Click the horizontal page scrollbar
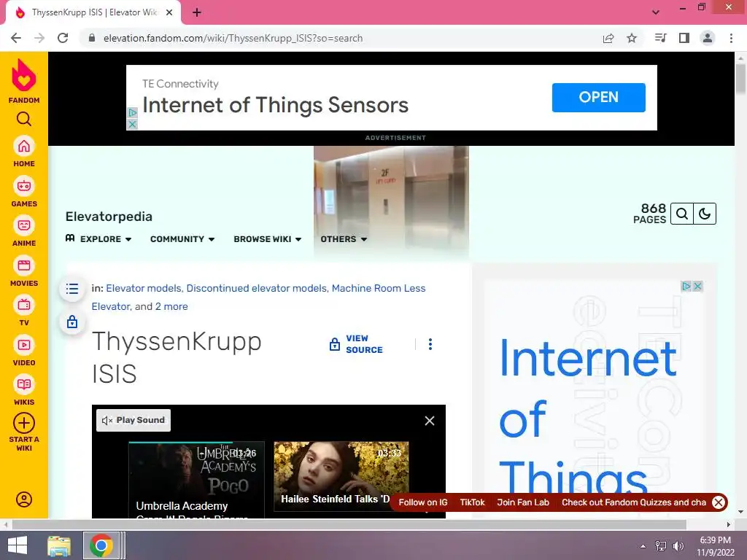This screenshot has width=747, height=560. [x=349, y=524]
